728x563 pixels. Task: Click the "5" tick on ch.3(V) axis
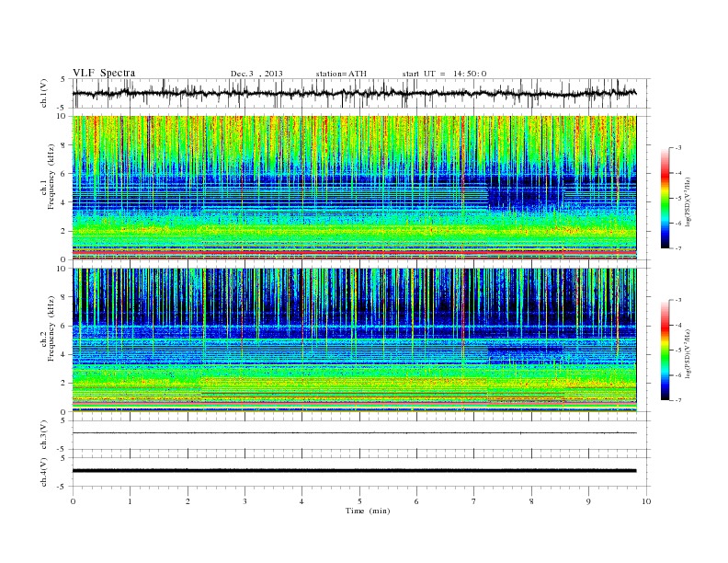[63, 420]
